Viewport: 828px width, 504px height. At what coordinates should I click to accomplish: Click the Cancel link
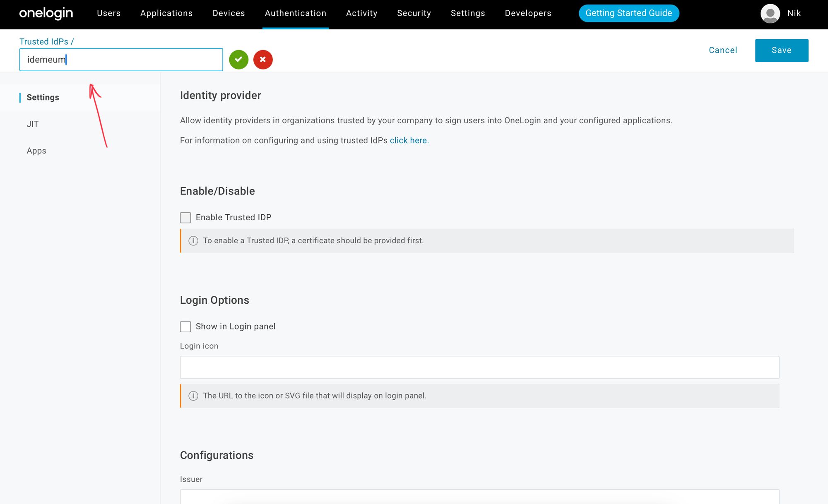723,50
